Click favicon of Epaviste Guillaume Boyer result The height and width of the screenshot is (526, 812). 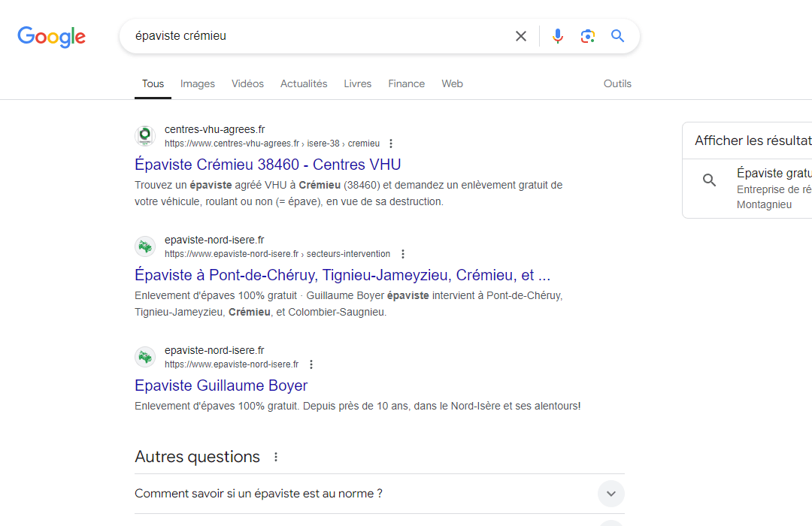(145, 357)
